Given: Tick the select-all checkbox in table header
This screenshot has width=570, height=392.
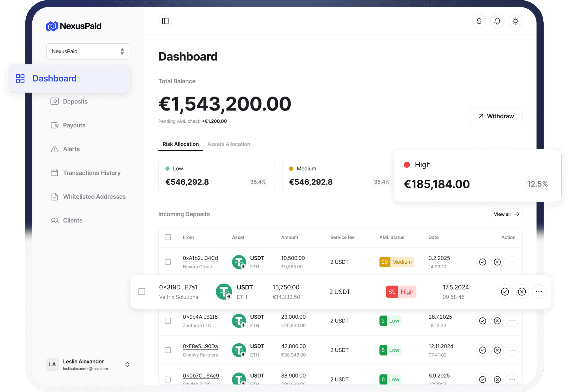Looking at the screenshot, I should [x=168, y=237].
